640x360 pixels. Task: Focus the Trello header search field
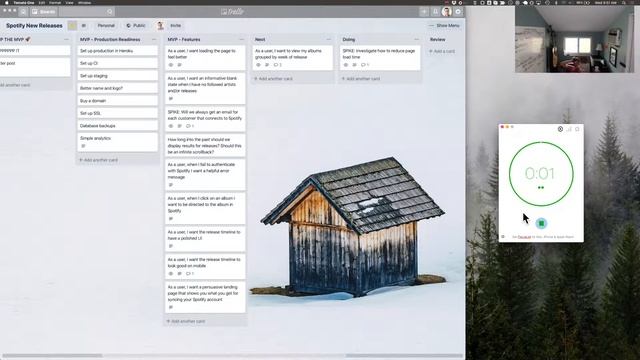click(87, 12)
